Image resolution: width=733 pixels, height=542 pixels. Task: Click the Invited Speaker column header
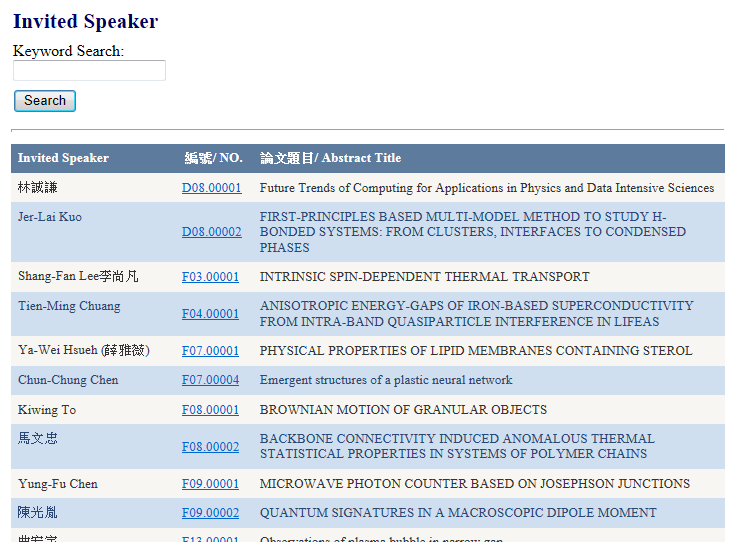point(63,158)
